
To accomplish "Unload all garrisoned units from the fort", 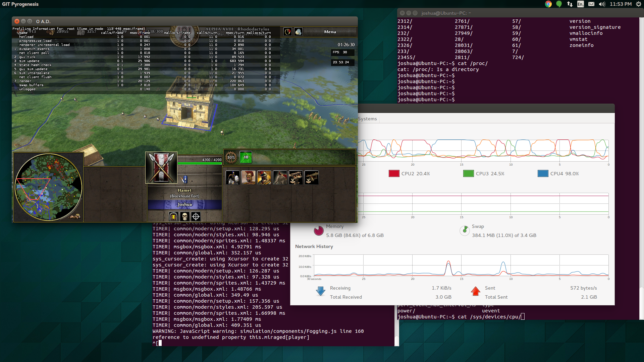I will [173, 216].
